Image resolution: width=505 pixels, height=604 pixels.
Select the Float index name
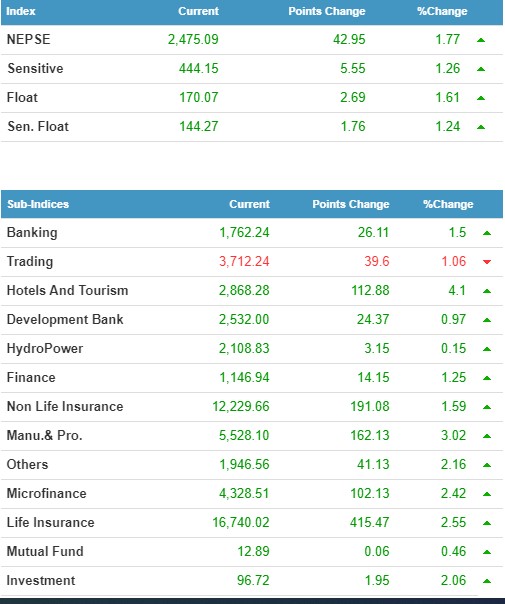click(22, 97)
